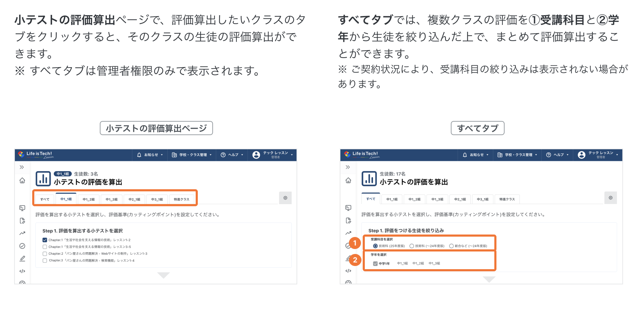Click Life is Tech! logo in left screenshot
The height and width of the screenshot is (324, 644).
[x=36, y=155]
